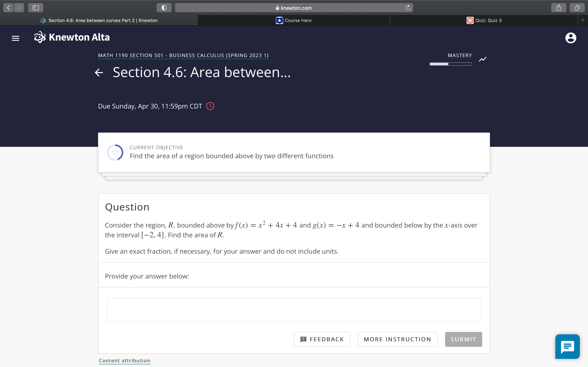Screen dimensions: 588x367
Task: Open a new tab with the plus button
Action: (x=583, y=20)
